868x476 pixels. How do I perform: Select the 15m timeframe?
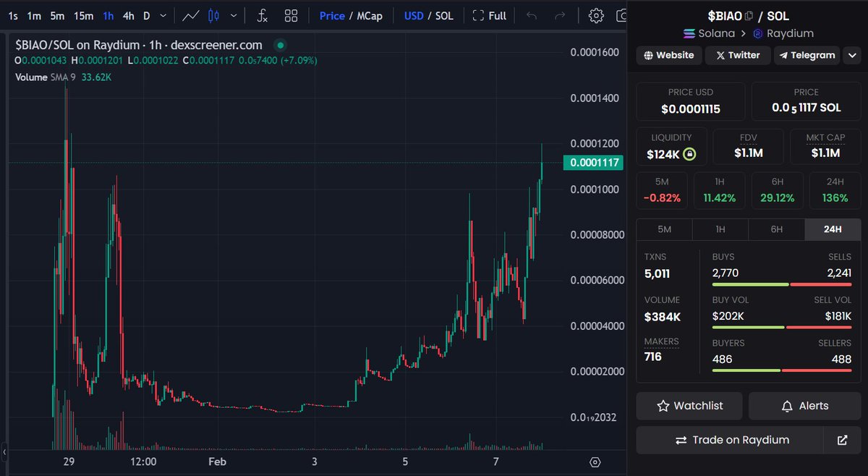click(83, 15)
